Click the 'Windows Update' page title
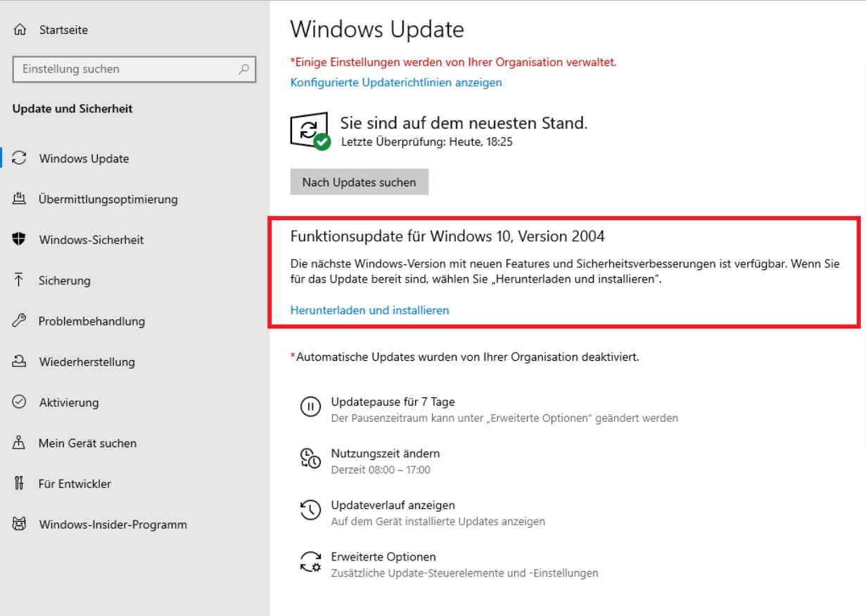Screen dimensions: 866x616 pos(377,30)
